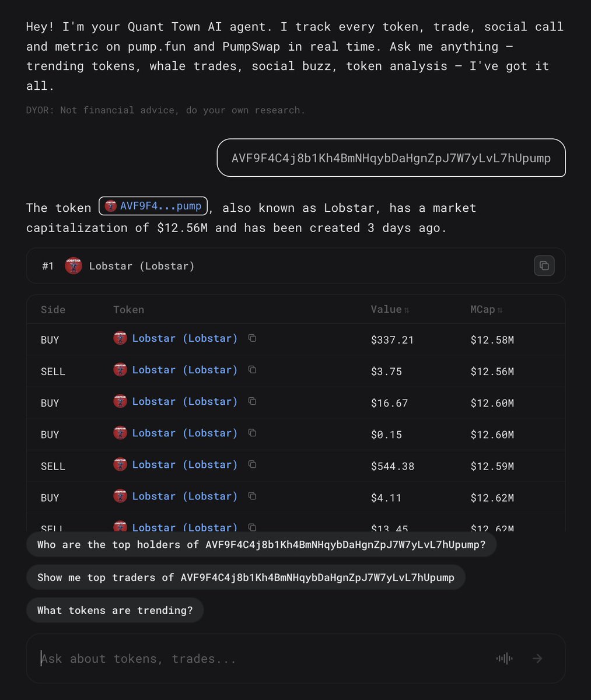Open Lobstar link in $4.11 row

[x=185, y=496]
